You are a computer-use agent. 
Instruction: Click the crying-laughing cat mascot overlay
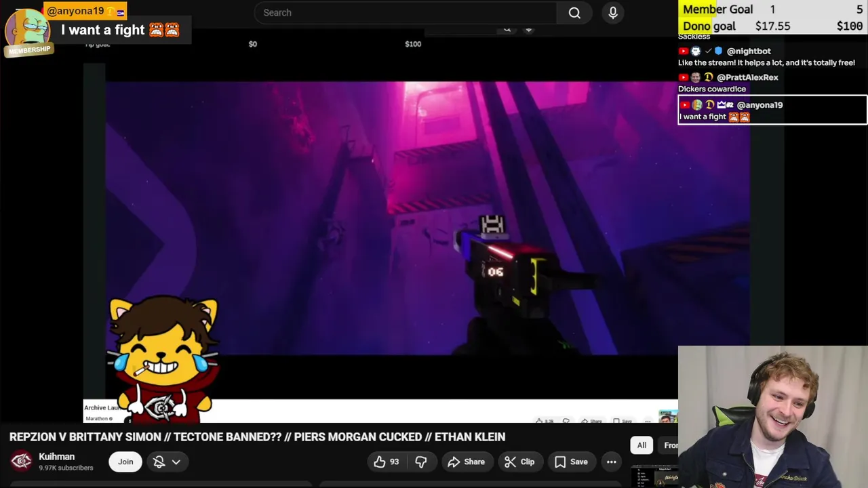(164, 359)
